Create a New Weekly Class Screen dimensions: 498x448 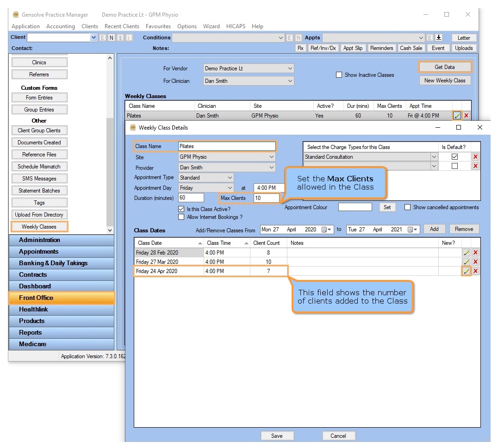click(445, 81)
